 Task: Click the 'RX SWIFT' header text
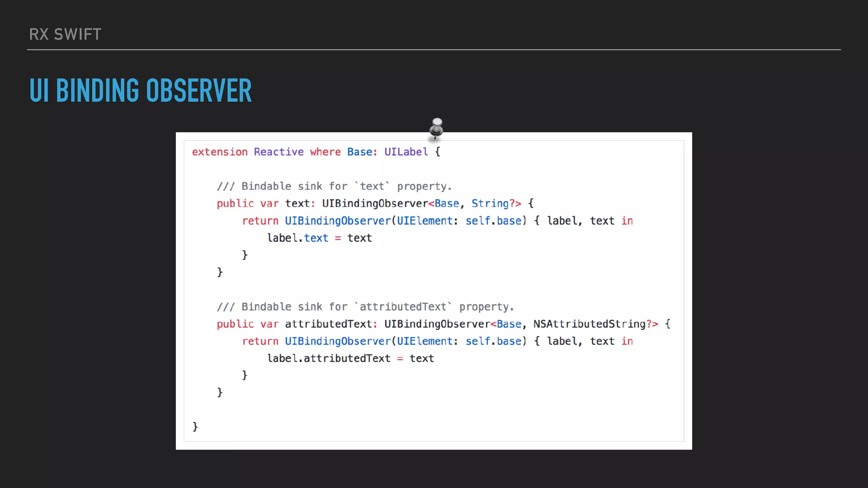click(65, 34)
